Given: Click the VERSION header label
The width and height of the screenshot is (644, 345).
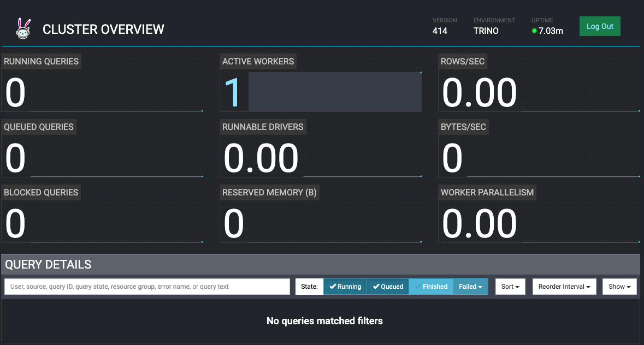Looking at the screenshot, I should [445, 20].
